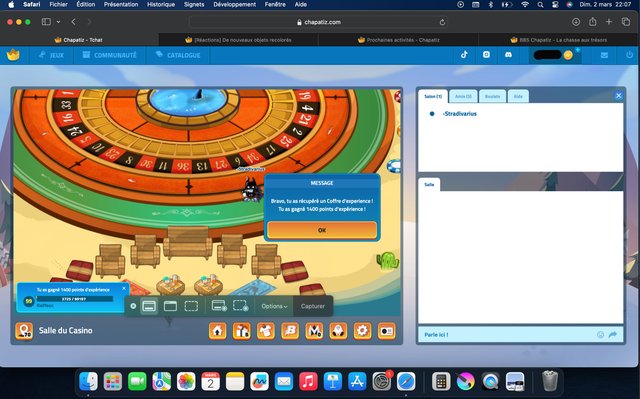640x399 pixels.
Task: Open the CATALOGUE menu
Action: point(178,55)
